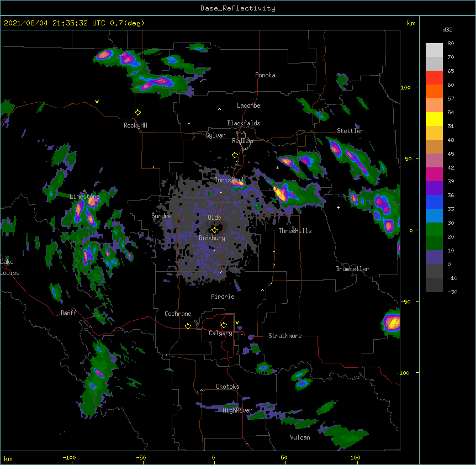Click the Lacombe city label

pos(248,105)
